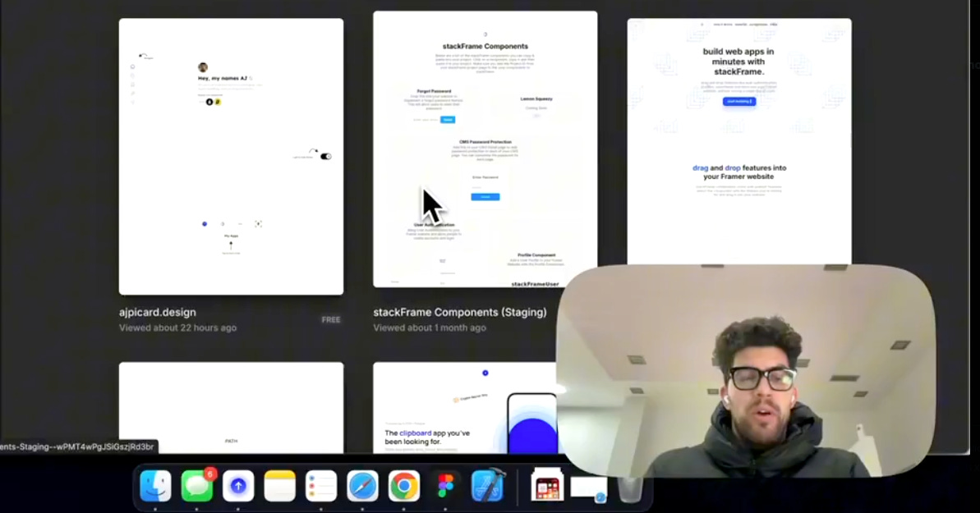This screenshot has width=980, height=513.
Task: Open the Notes app in the dock
Action: pos(279,486)
